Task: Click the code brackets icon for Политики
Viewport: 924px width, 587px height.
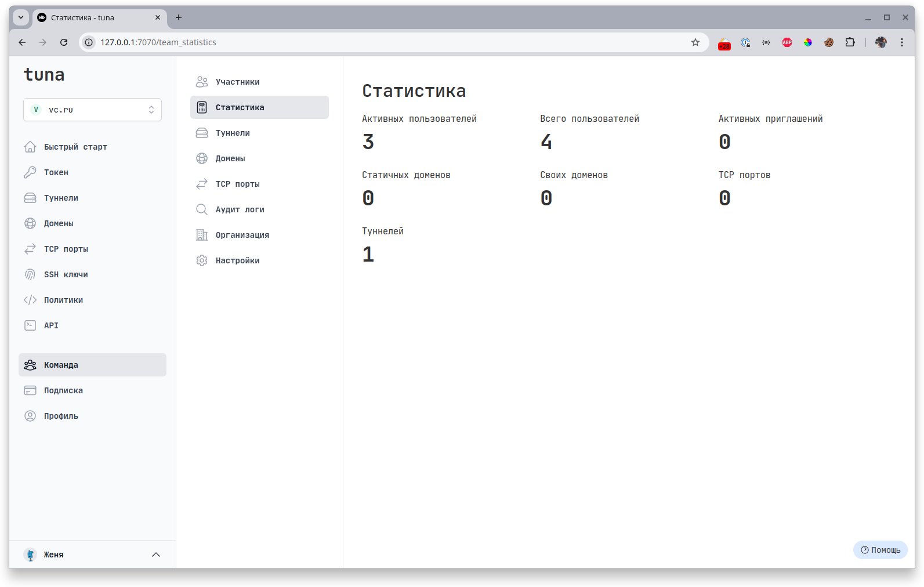Action: point(30,300)
